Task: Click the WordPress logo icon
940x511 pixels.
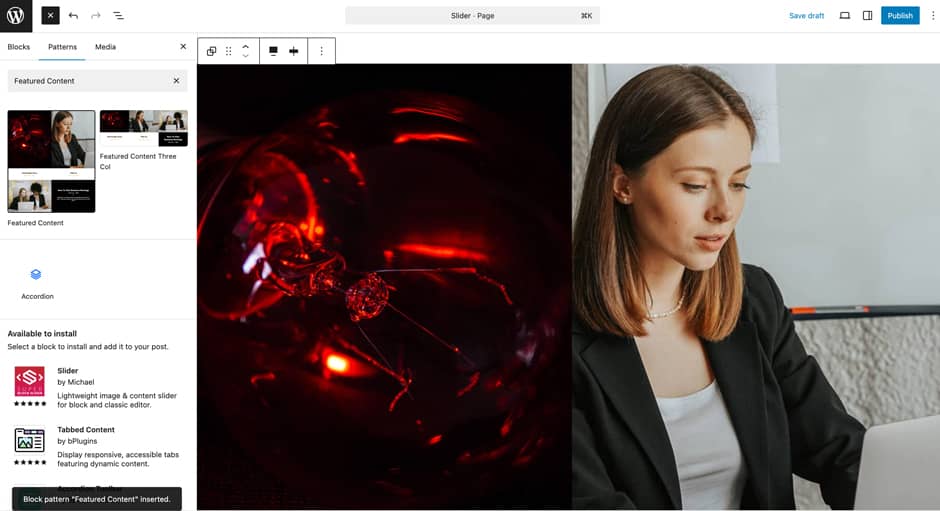Action: [x=16, y=16]
